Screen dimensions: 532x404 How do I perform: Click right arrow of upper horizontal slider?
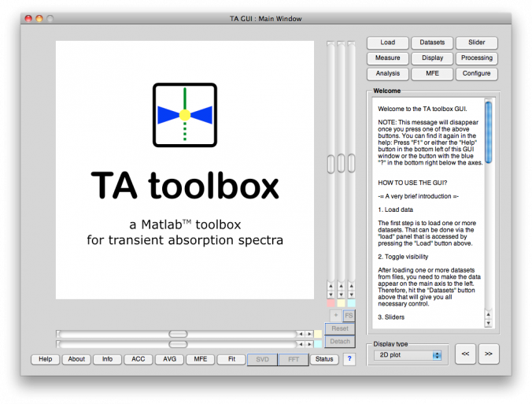(308, 334)
